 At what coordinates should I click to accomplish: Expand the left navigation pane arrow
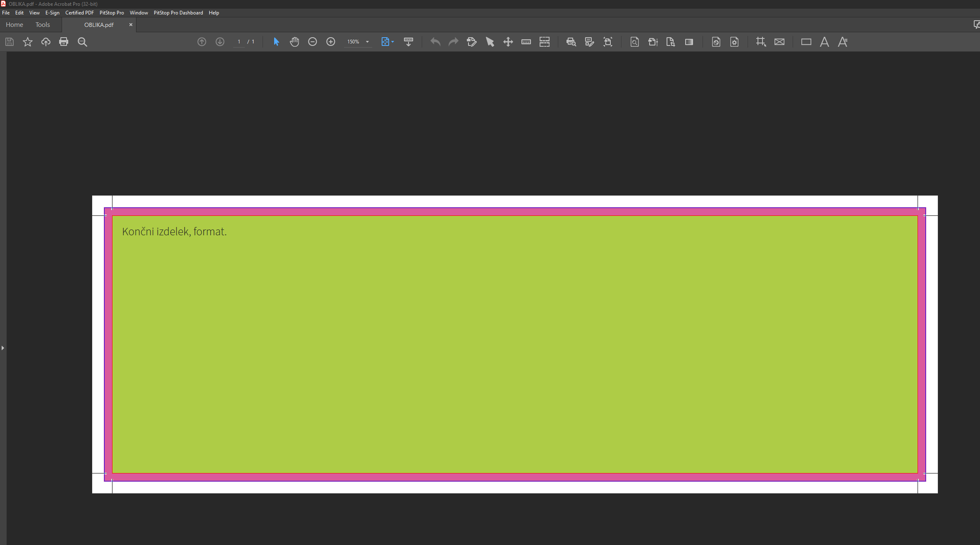pos(3,348)
